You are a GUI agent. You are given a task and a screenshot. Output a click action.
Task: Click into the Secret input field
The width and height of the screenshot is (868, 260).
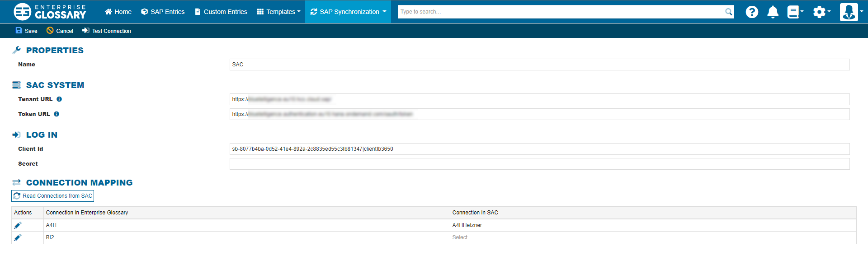(539, 164)
